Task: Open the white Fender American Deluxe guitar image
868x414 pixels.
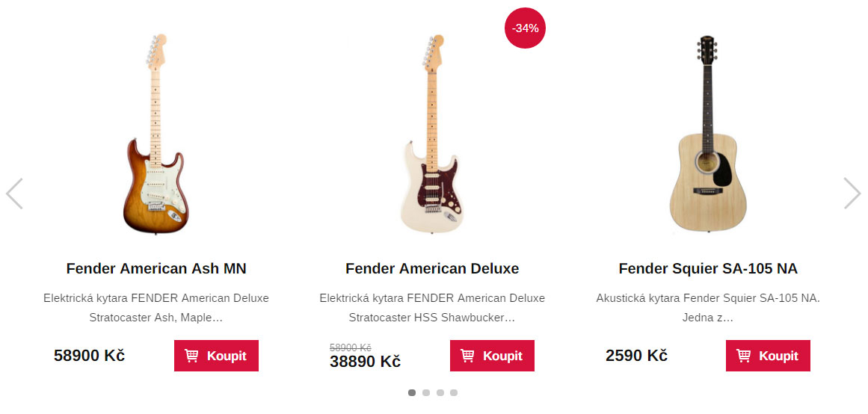Action: tap(432, 135)
